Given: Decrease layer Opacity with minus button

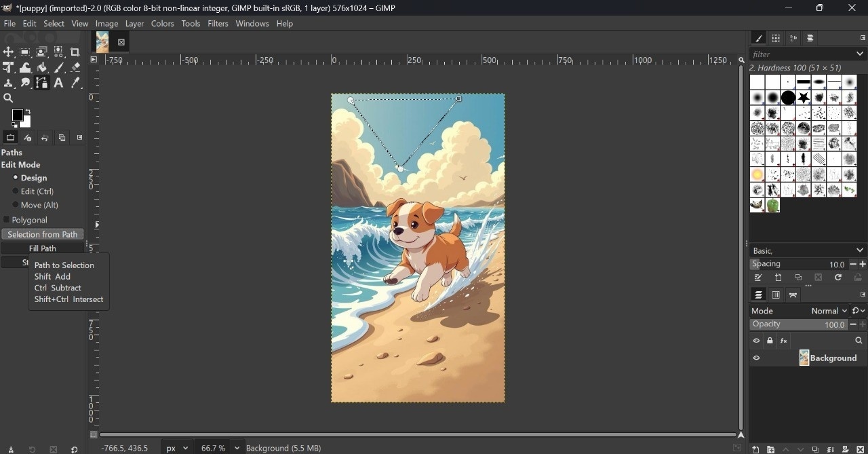Looking at the screenshot, I should tap(853, 324).
